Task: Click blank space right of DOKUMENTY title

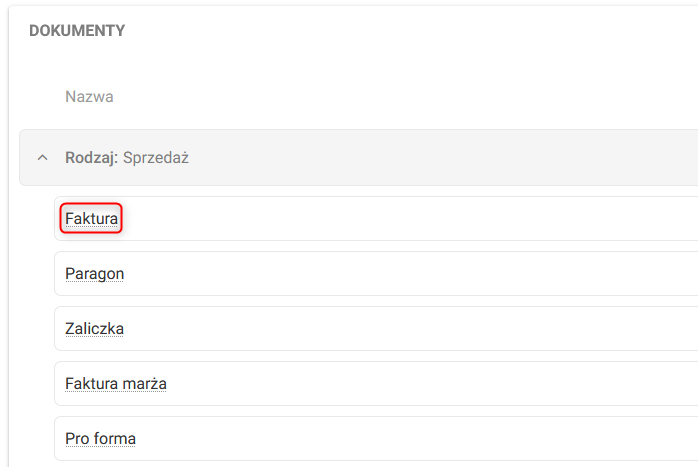Action: [x=400, y=31]
